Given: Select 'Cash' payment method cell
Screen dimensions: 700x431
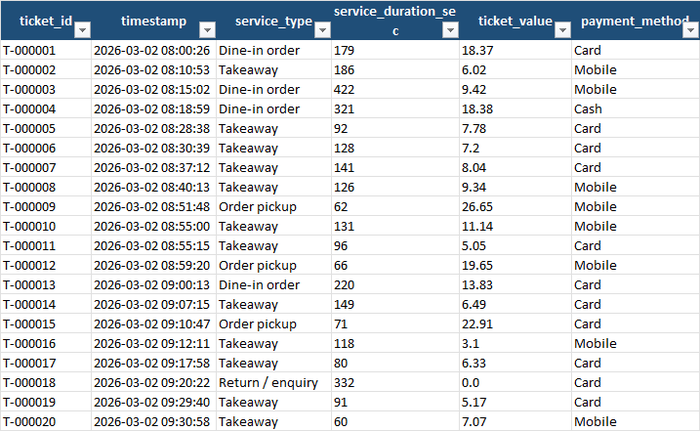Looking at the screenshot, I should click(636, 109).
